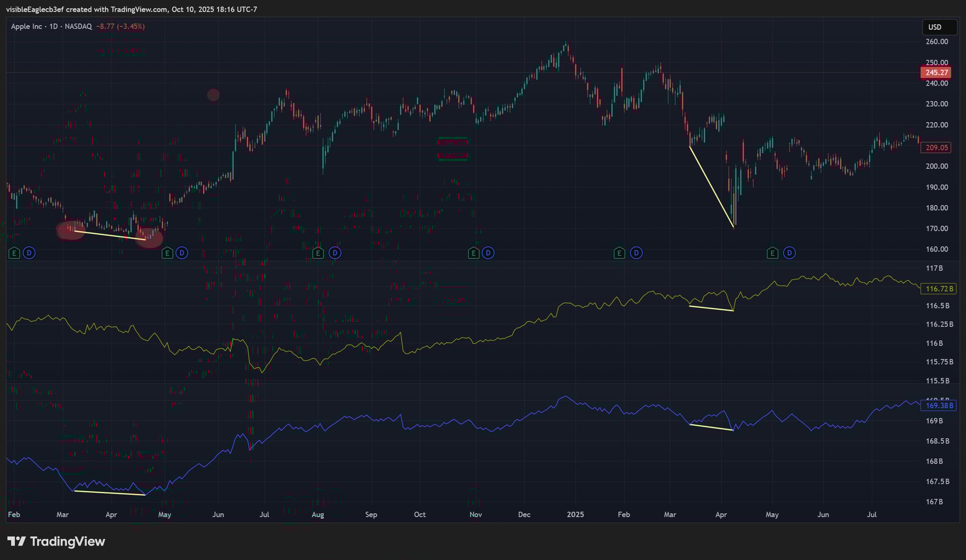Click the TradingView logo

pyautogui.click(x=56, y=541)
